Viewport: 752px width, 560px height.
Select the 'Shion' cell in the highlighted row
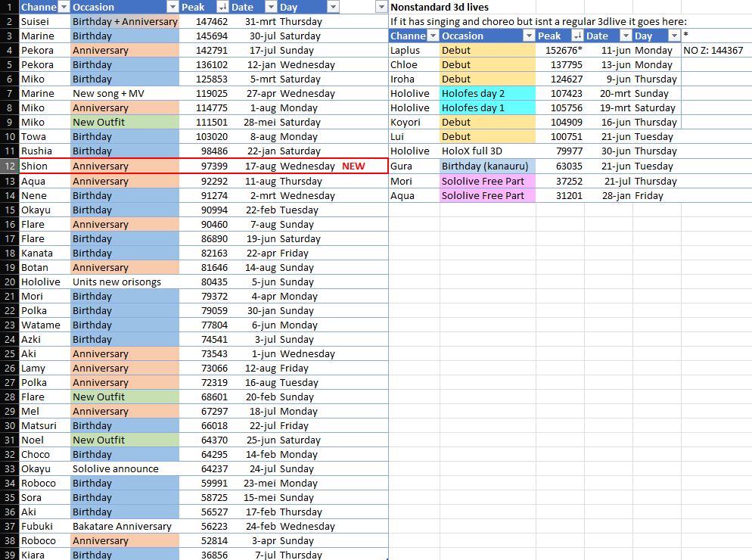click(x=45, y=166)
